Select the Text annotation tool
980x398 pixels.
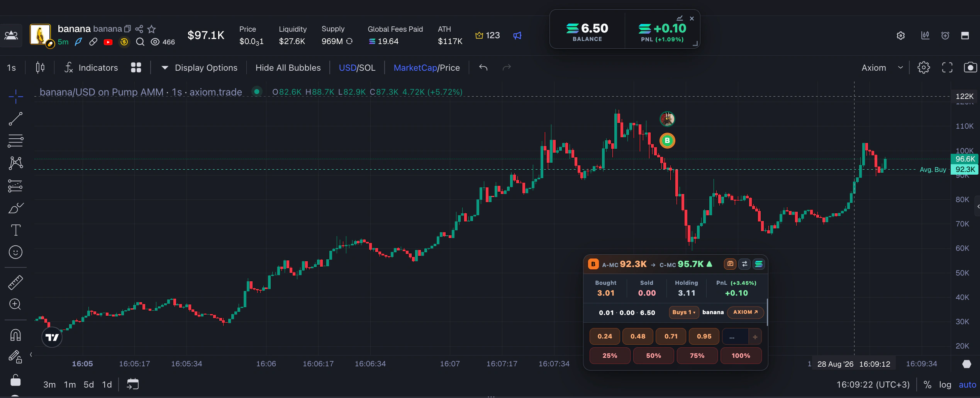[16, 230]
